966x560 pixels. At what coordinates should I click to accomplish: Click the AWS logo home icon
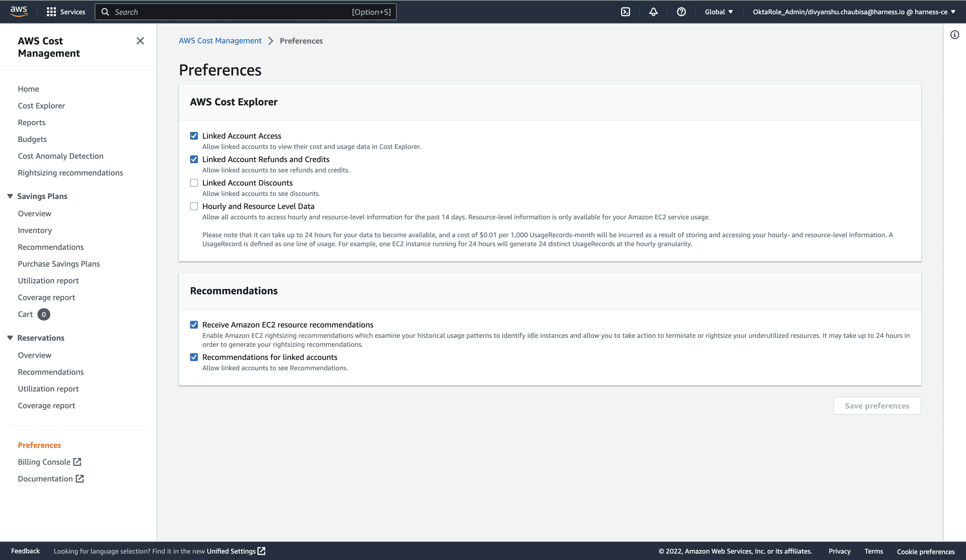tap(18, 11)
